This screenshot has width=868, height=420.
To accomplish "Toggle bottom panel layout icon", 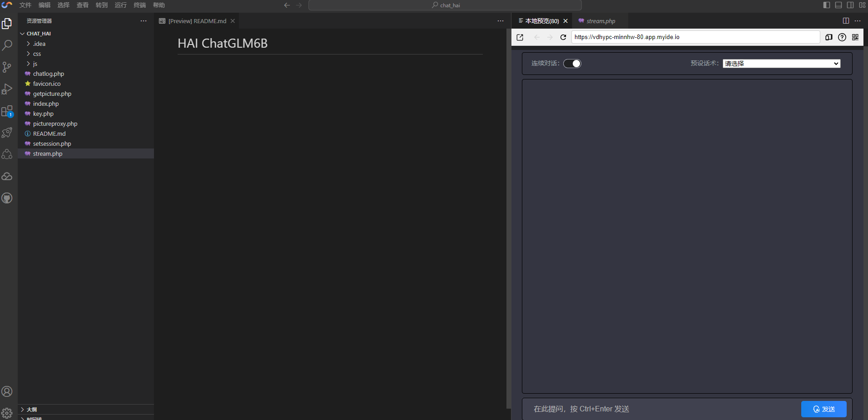I will [838, 5].
